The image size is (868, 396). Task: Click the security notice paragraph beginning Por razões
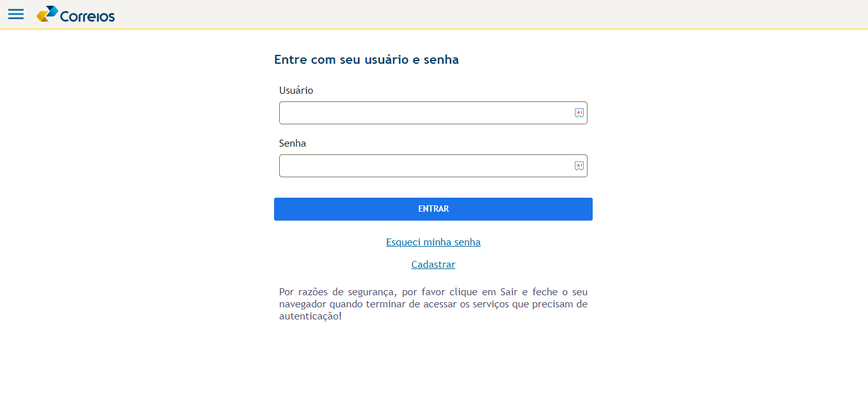(433, 304)
